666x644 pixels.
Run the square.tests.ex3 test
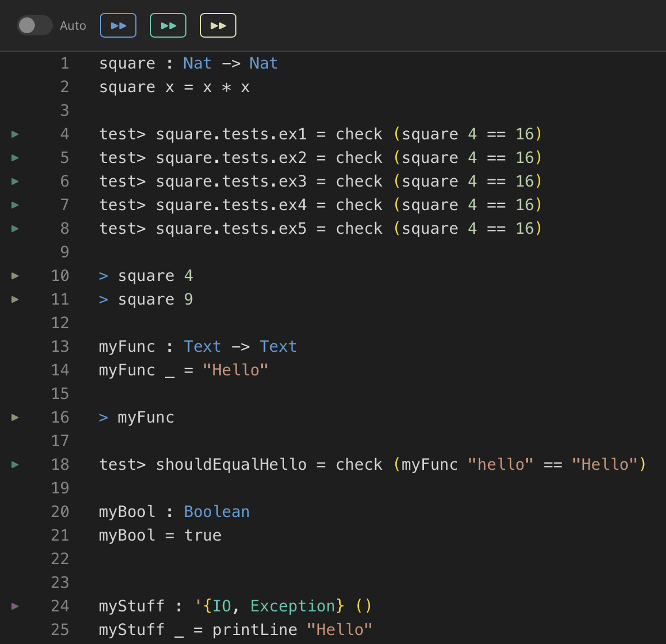point(15,181)
